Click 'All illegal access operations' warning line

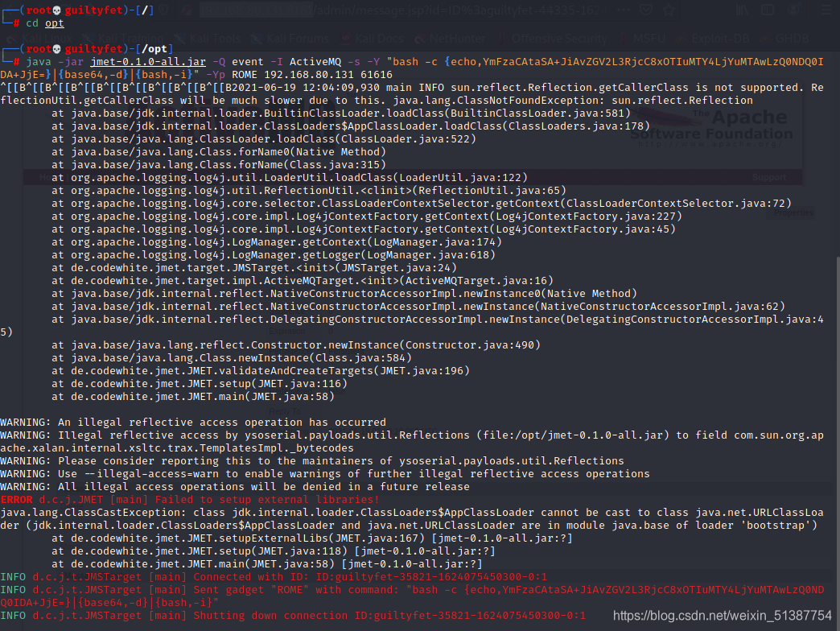[235, 487]
